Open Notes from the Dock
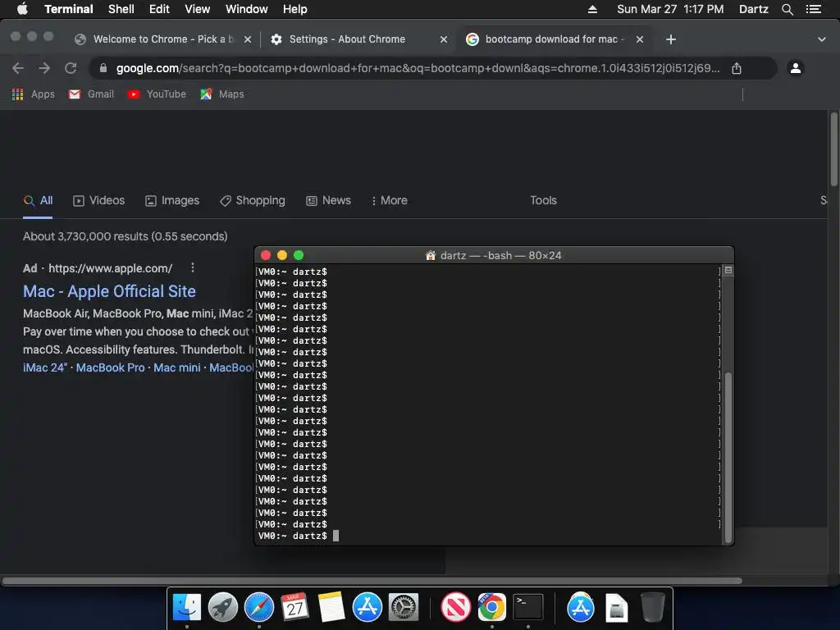The image size is (840, 630). [x=331, y=607]
